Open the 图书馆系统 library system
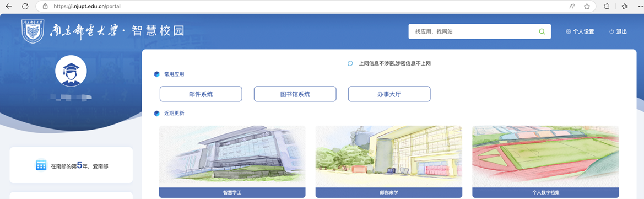Viewport: 644px width, 199px height. (x=295, y=94)
